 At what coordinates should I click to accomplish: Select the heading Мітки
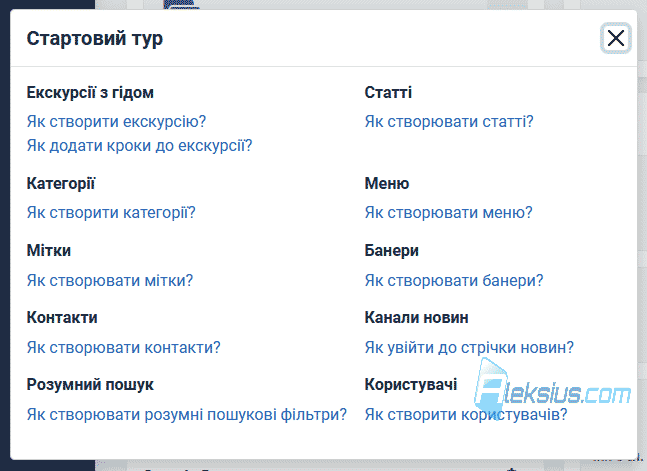coord(49,251)
